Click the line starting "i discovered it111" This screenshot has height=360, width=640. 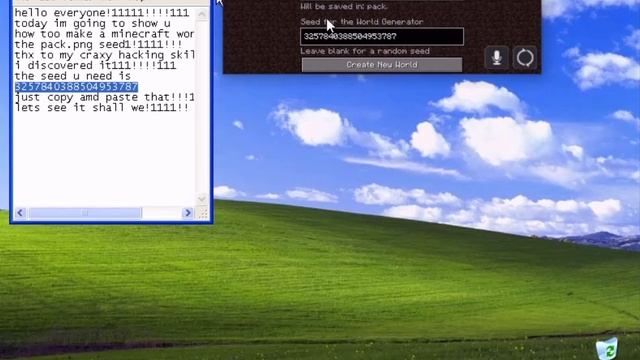coord(96,65)
